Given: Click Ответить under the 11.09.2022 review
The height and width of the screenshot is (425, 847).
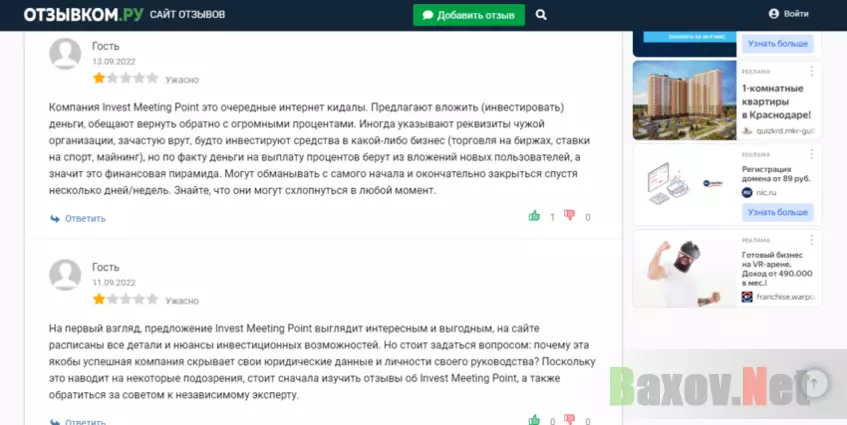Looking at the screenshot, I should coord(85,422).
